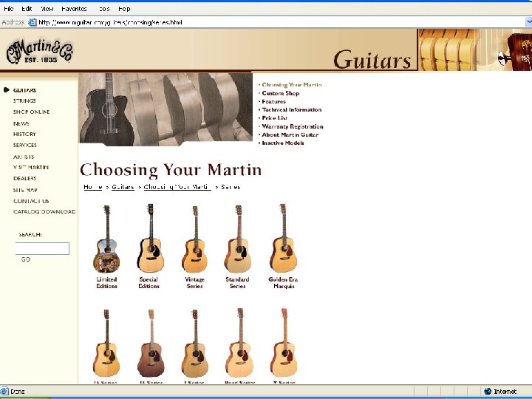Click the page icon in address bar

[x=33, y=22]
